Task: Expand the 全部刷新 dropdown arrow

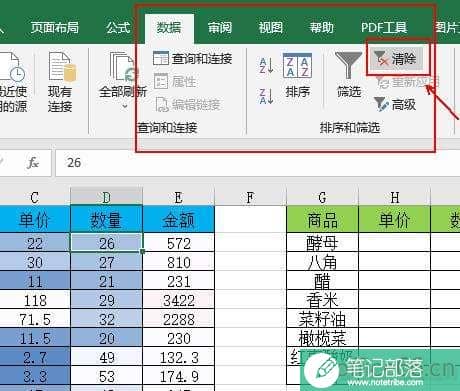Action: point(125,107)
